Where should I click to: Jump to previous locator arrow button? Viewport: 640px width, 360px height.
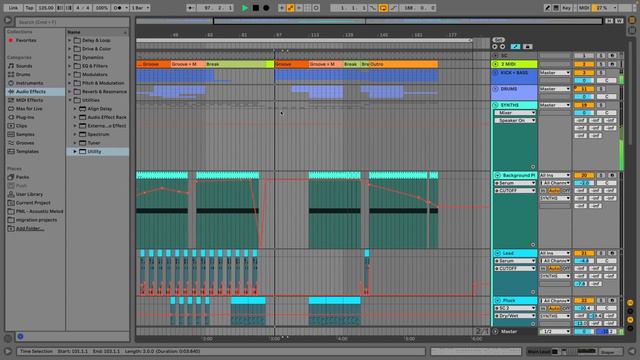495,47
